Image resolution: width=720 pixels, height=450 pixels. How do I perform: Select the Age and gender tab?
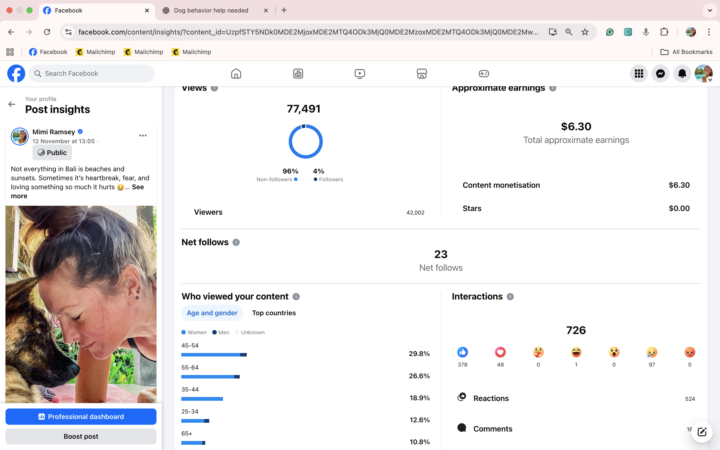212,313
